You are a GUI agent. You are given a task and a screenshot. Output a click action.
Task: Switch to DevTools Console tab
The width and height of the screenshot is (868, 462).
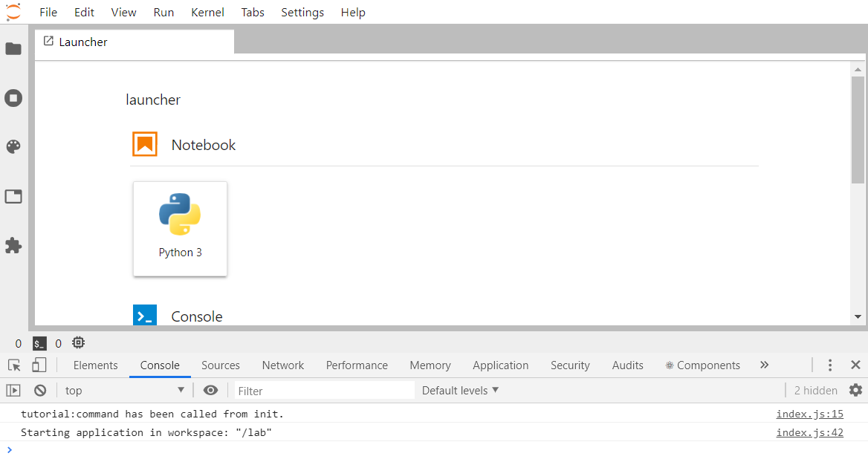160,365
